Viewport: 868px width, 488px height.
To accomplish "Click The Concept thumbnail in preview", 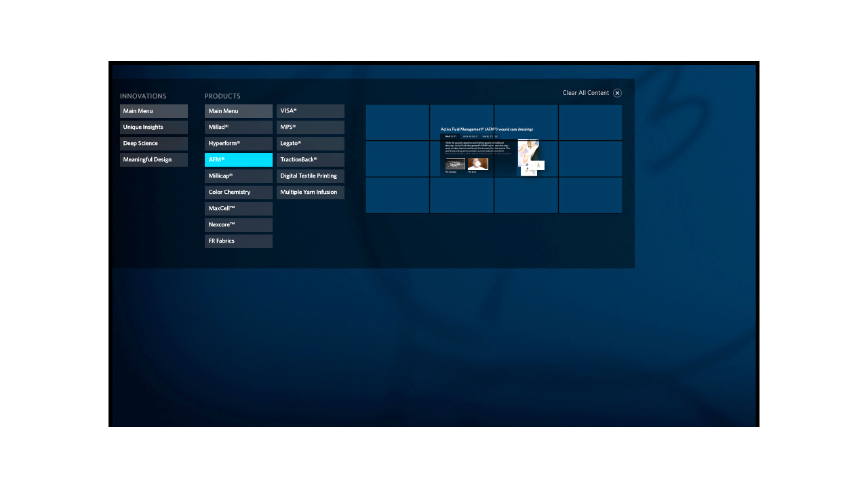I will click(454, 164).
